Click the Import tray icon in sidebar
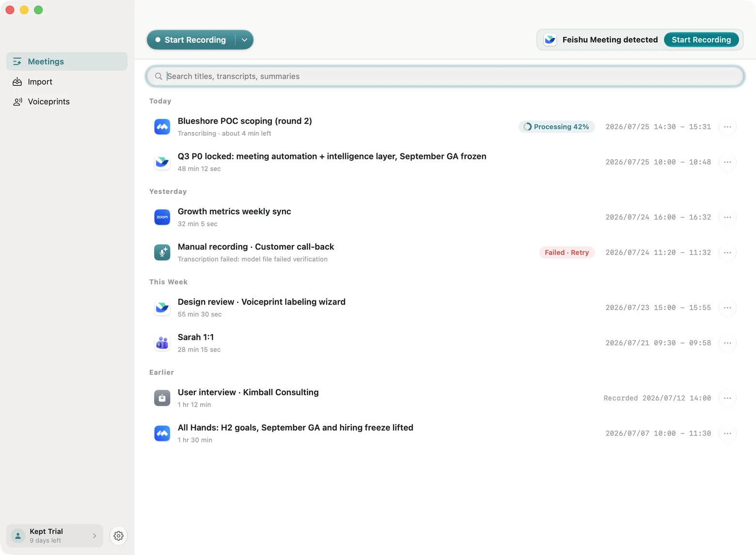 click(x=17, y=82)
